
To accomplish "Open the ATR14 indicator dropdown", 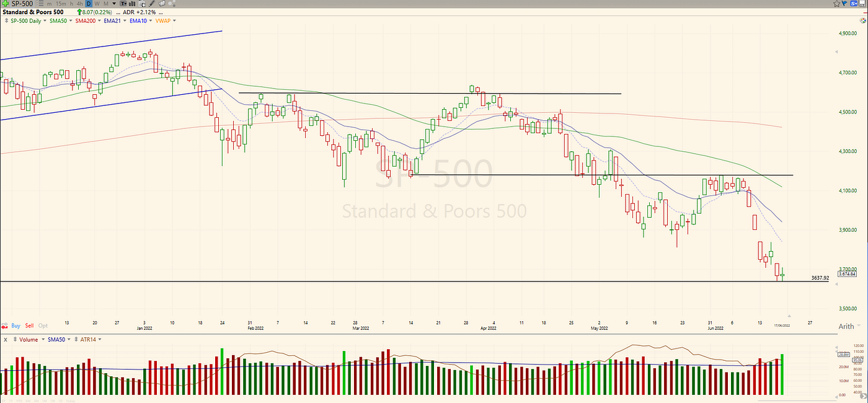I will pos(100,339).
